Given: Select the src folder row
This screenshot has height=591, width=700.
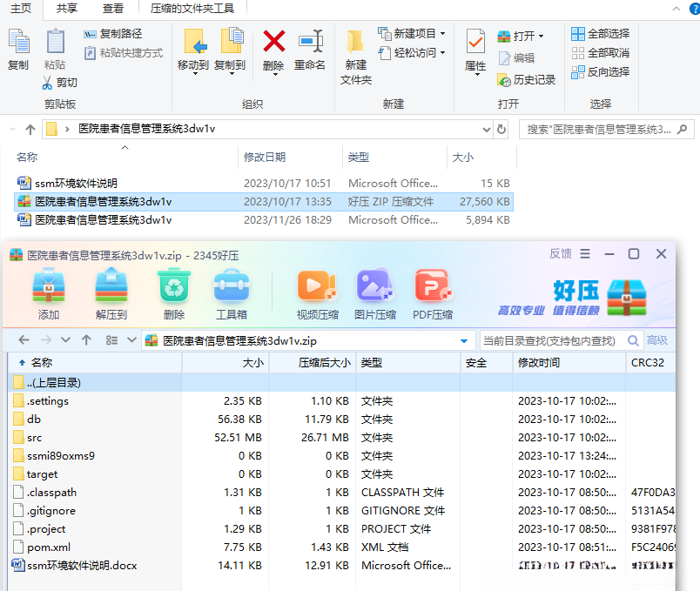Looking at the screenshot, I should [x=341, y=438].
